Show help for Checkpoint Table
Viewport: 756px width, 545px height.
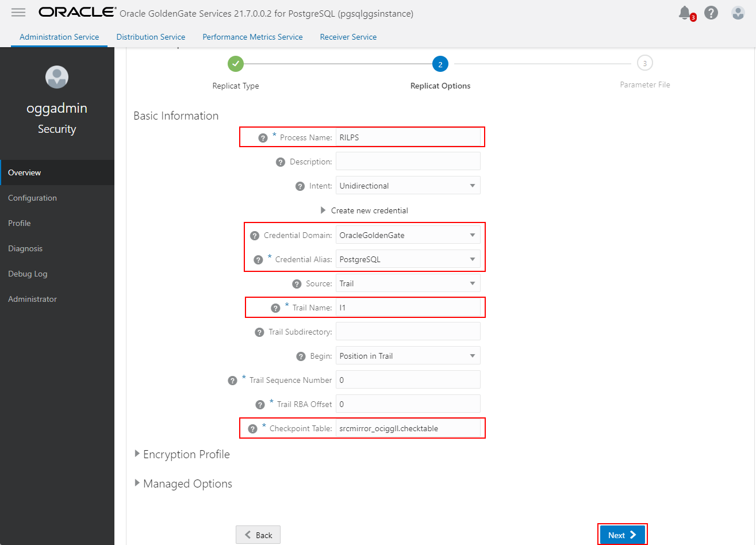pyautogui.click(x=252, y=429)
